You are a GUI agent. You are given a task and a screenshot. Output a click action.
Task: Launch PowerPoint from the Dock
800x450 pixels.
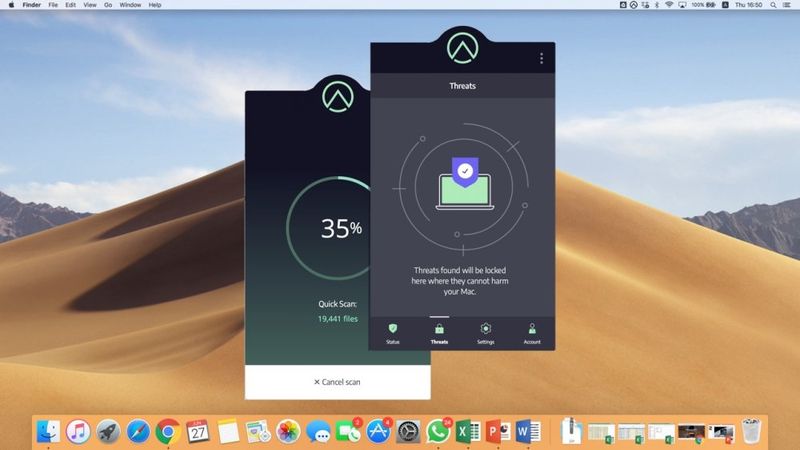(x=498, y=432)
